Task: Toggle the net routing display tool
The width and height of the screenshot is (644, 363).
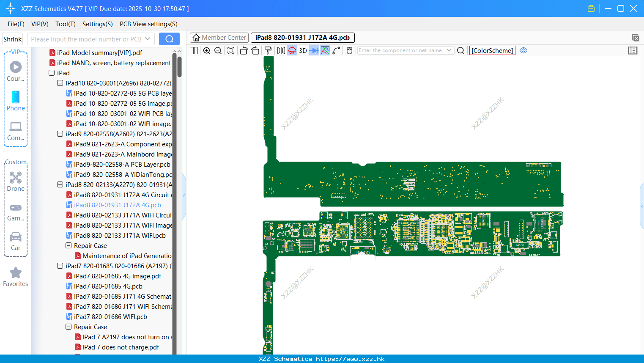Action: (x=325, y=50)
